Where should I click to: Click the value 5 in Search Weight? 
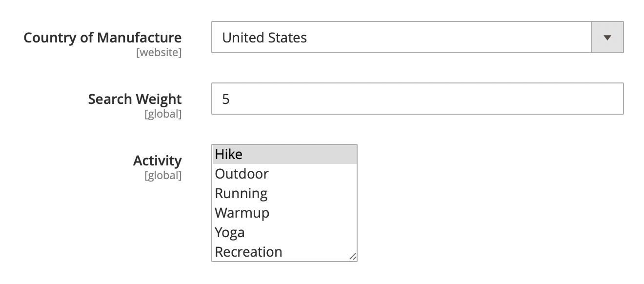click(226, 99)
